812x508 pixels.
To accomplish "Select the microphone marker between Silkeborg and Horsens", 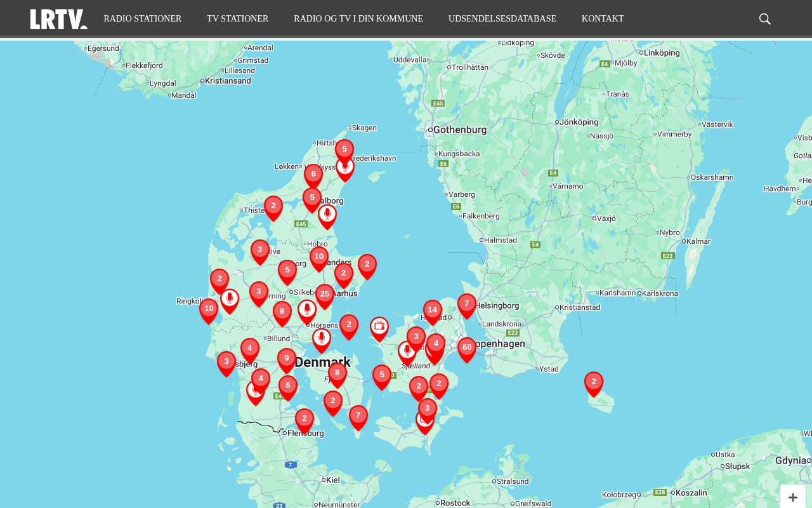I will (x=307, y=312).
